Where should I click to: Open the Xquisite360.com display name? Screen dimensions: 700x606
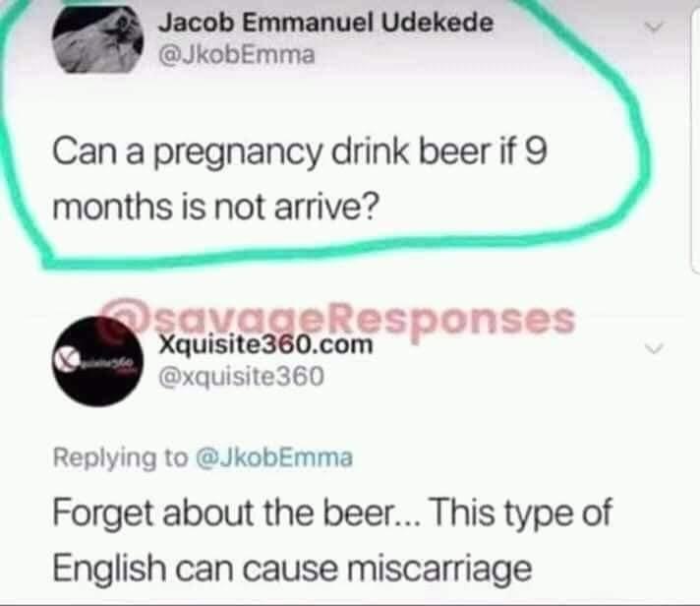tap(266, 345)
